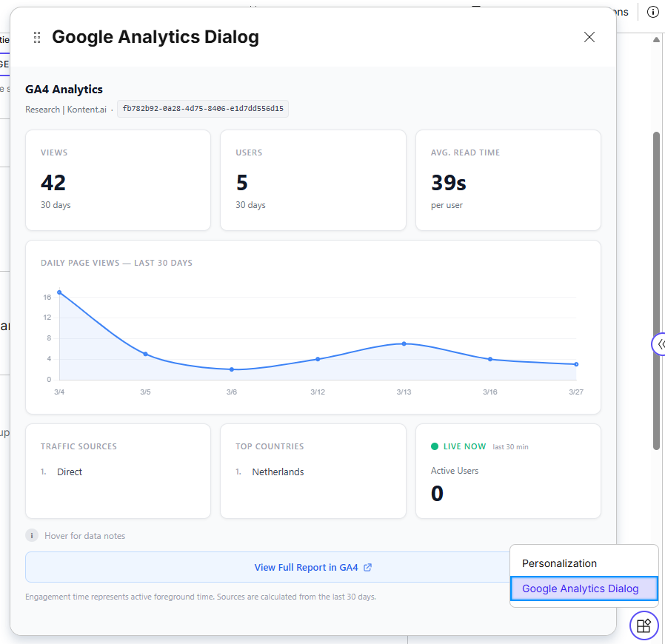
Task: Click Netherlands under Top Countries
Action: pos(278,472)
